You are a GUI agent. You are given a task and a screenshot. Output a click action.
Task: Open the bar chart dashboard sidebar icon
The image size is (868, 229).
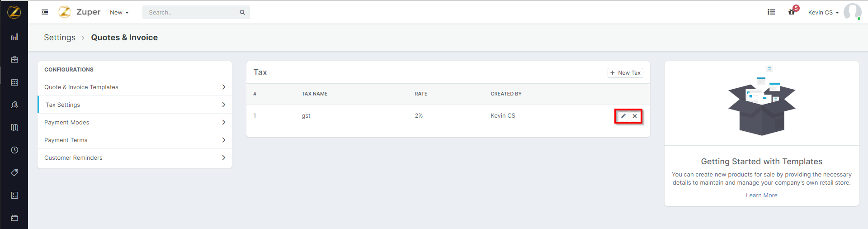point(14,37)
